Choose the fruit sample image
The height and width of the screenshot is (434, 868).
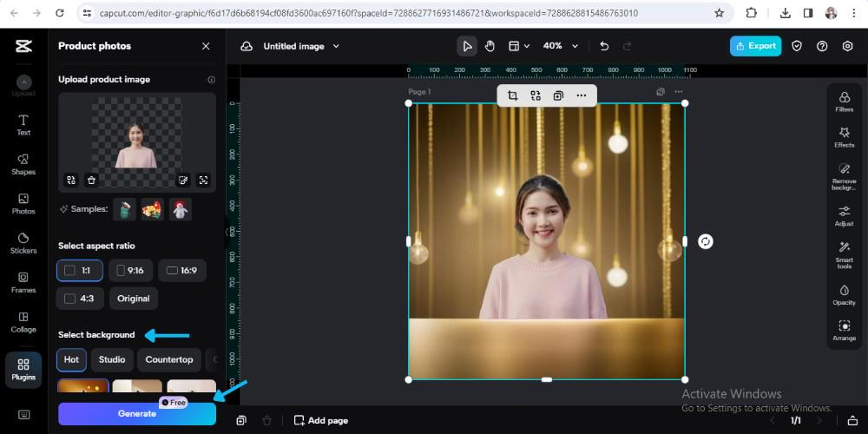pyautogui.click(x=152, y=209)
